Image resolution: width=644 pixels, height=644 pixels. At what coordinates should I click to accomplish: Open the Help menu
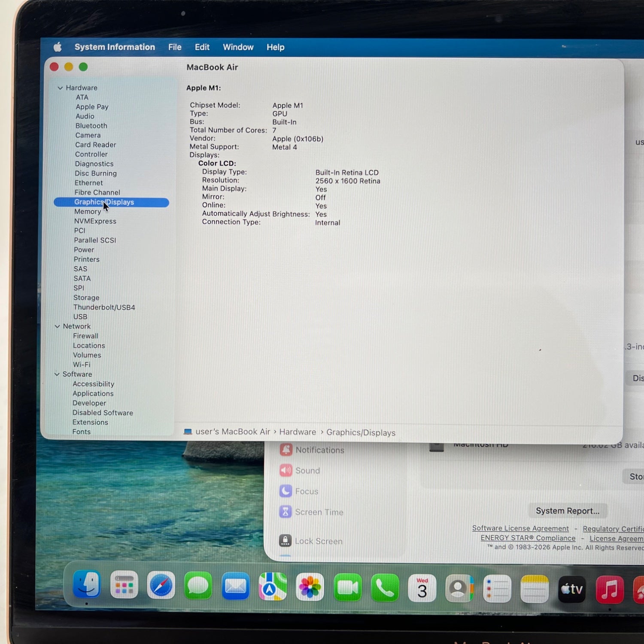click(x=276, y=47)
